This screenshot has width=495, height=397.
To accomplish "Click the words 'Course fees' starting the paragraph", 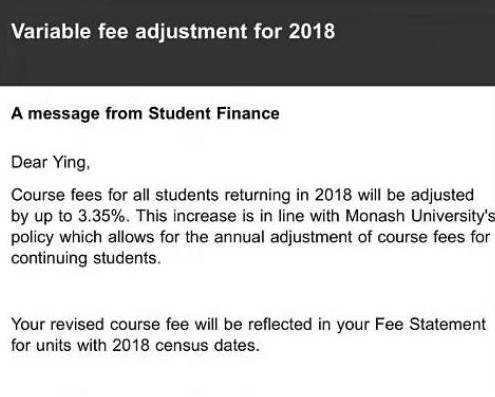I will (56, 195).
